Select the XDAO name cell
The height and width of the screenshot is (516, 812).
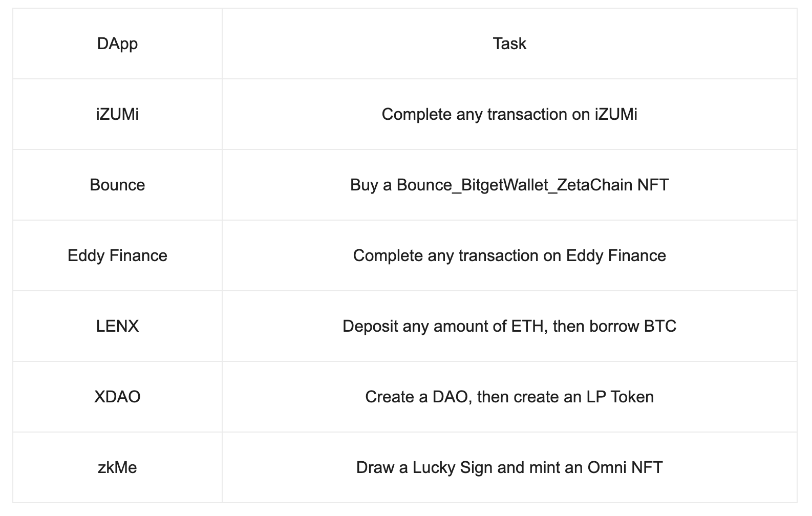pyautogui.click(x=117, y=397)
